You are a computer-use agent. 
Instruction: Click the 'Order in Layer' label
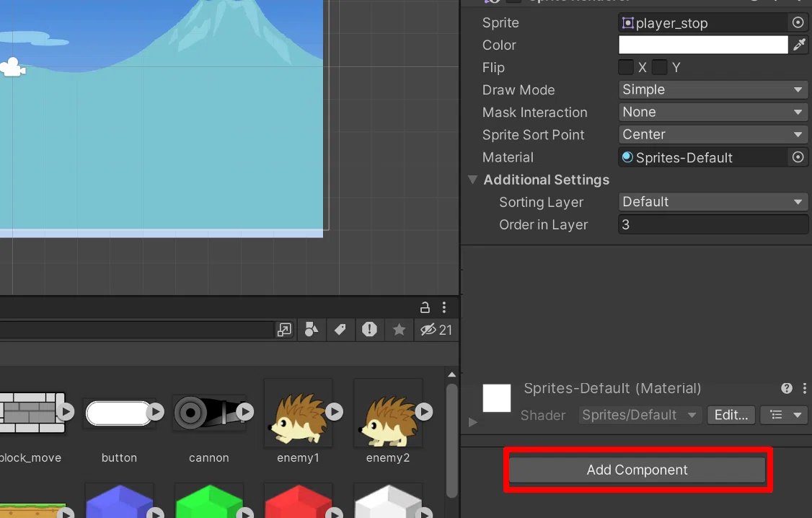pos(543,225)
